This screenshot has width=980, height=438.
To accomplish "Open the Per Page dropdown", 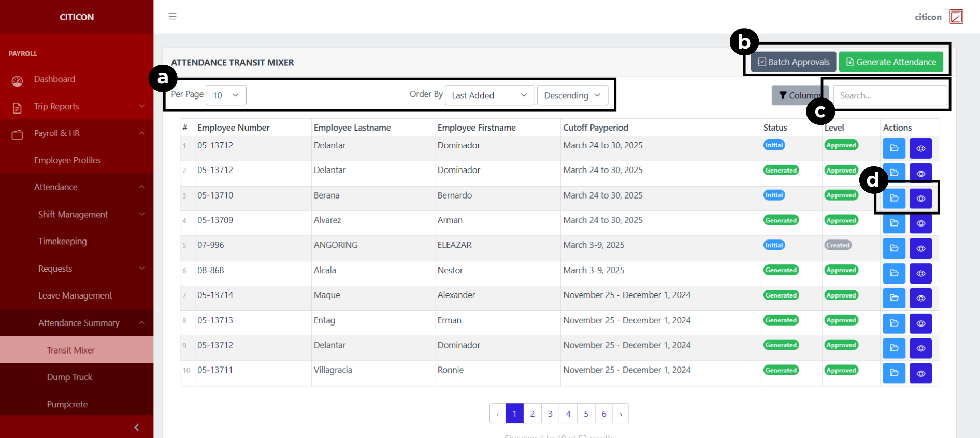I will coord(226,95).
